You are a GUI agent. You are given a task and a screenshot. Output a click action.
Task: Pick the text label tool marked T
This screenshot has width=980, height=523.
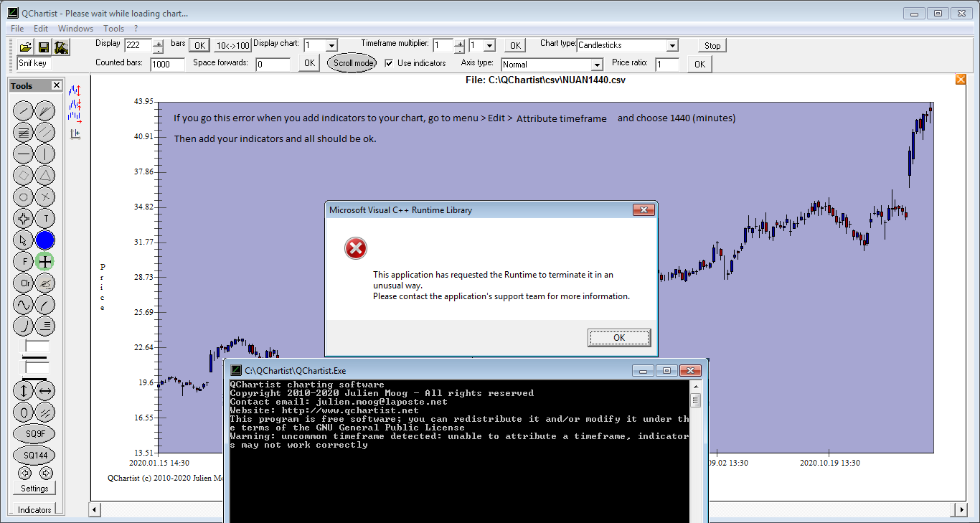coord(45,219)
